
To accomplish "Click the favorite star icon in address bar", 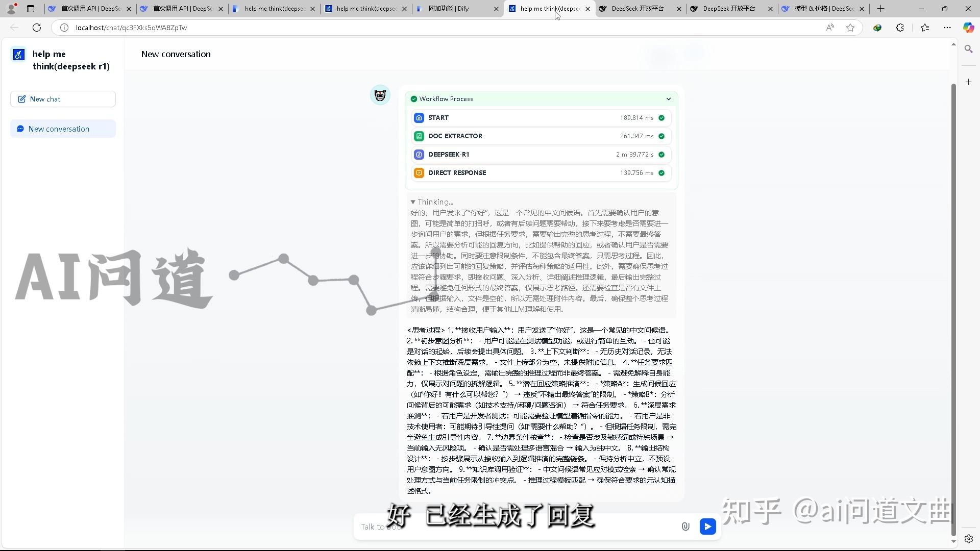I will point(850,28).
